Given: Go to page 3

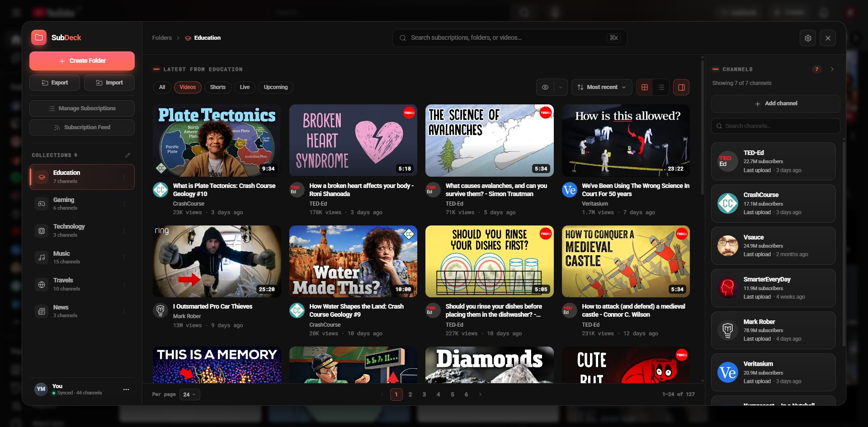Looking at the screenshot, I should pos(424,394).
